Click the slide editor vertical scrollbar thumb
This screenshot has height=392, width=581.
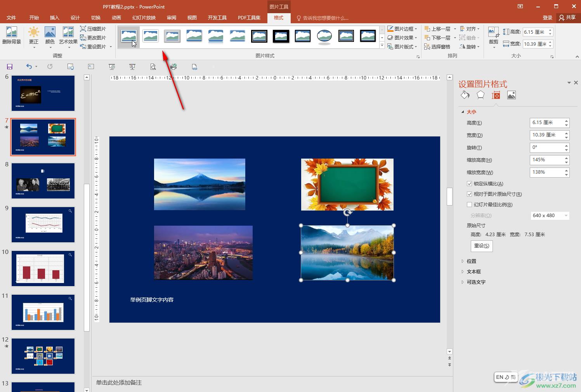(x=450, y=196)
